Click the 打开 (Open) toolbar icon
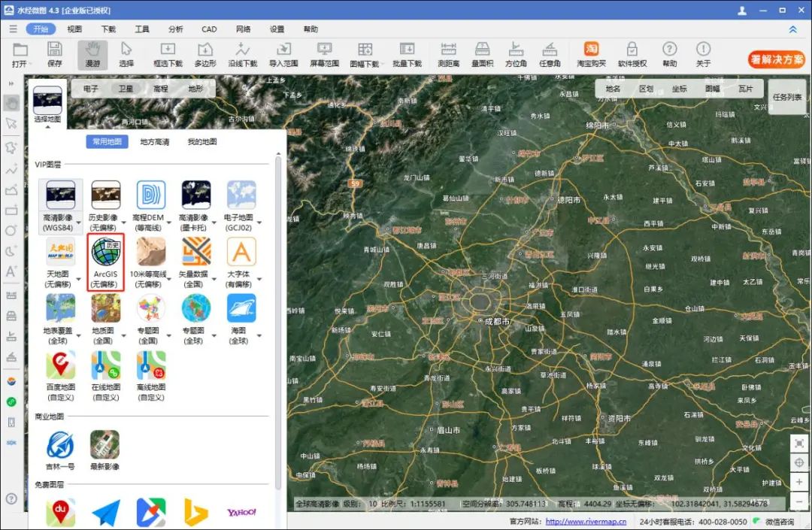 (20, 55)
